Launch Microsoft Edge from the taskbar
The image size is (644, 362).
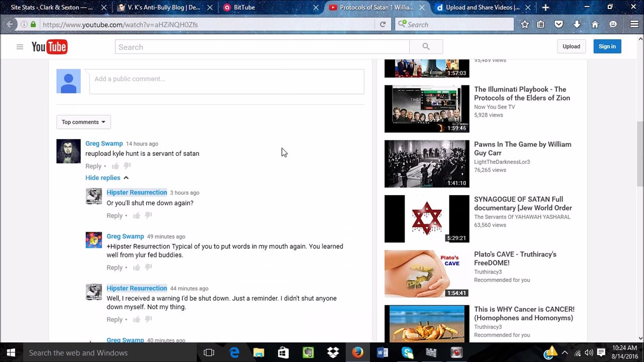(x=234, y=352)
